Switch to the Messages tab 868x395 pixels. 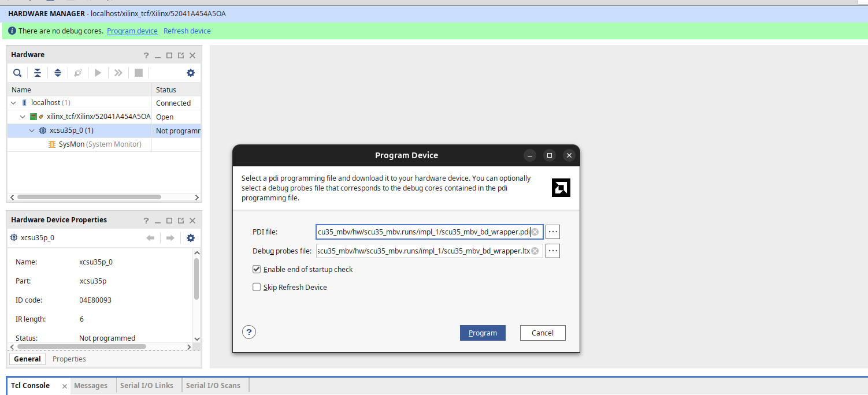click(91, 386)
